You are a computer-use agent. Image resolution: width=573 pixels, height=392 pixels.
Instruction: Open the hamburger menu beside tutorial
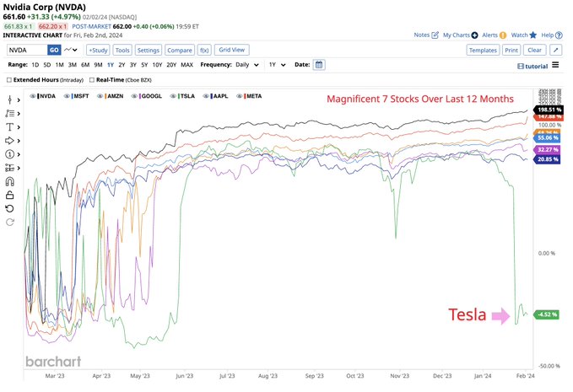coord(554,65)
